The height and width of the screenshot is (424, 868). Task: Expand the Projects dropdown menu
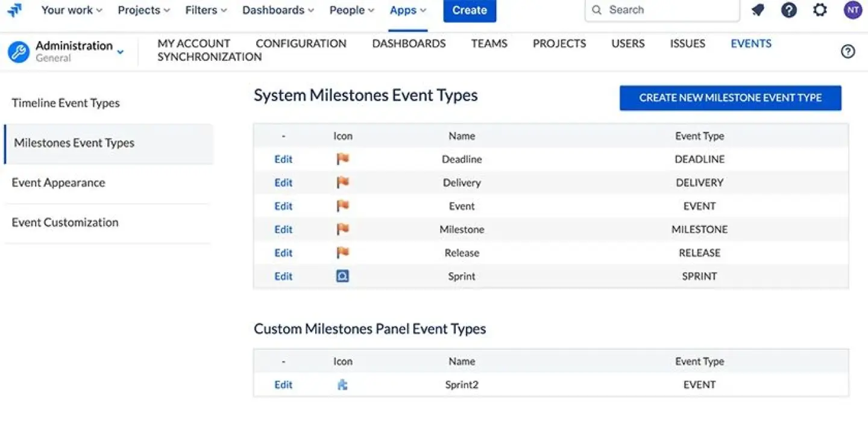[x=144, y=10]
